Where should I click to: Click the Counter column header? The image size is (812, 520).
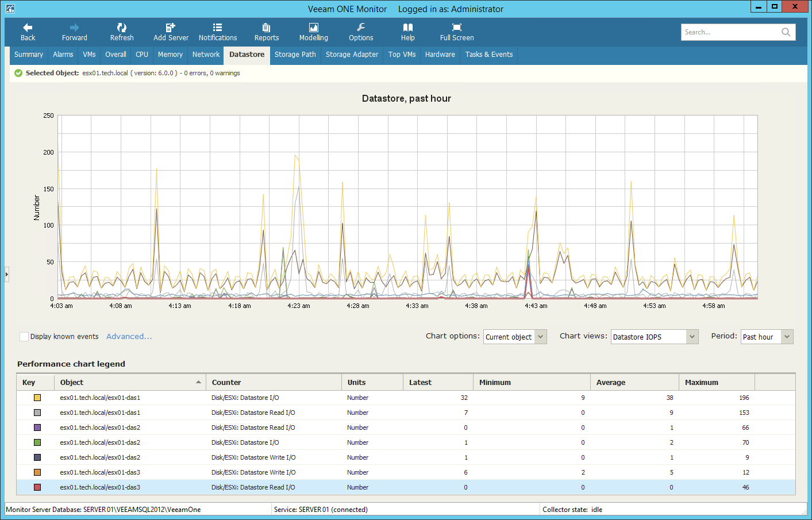pos(274,382)
